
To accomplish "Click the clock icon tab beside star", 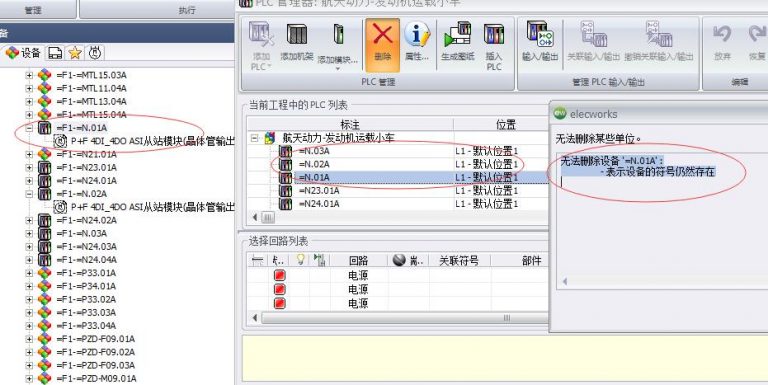I will 95,52.
